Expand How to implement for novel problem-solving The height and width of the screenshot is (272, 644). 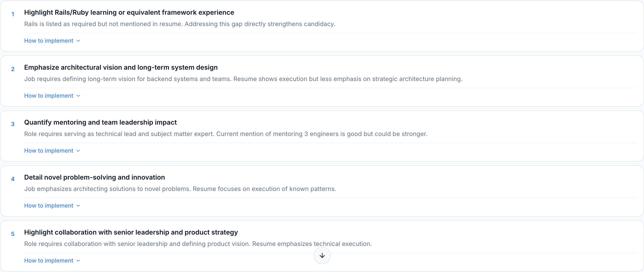[49, 205]
